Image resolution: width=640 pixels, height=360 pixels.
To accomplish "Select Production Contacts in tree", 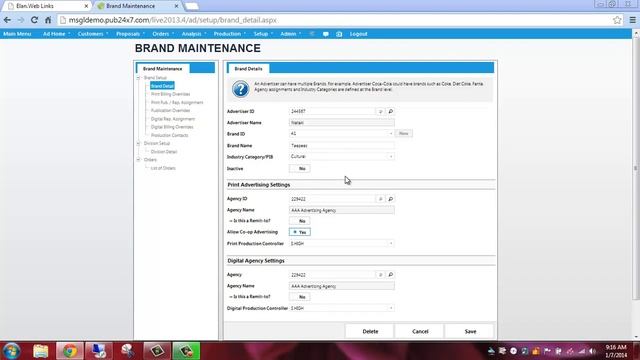I will [x=169, y=135].
